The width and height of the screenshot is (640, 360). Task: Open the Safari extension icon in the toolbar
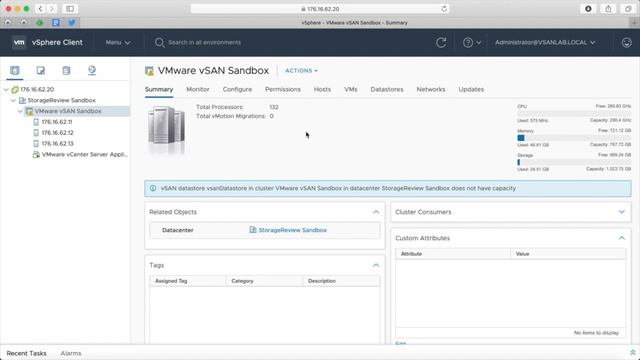(588, 9)
